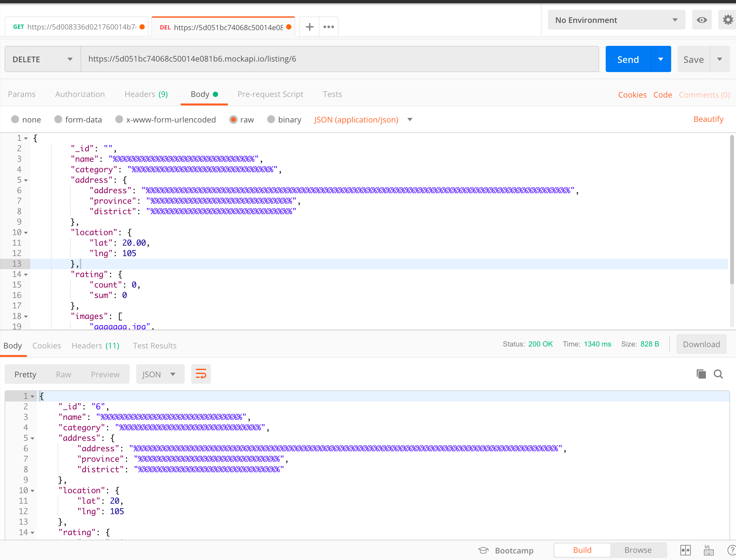Viewport: 736px width, 560px height.
Task: Collapse response root object at line 1
Action: 32,396
